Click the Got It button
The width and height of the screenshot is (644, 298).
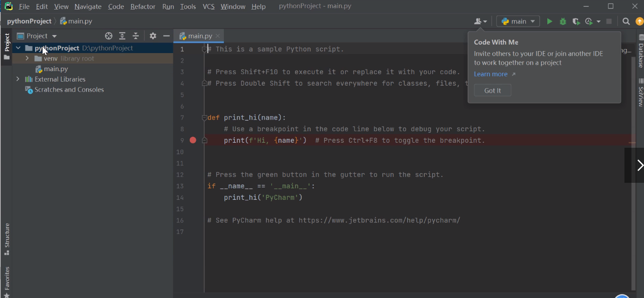tap(492, 91)
